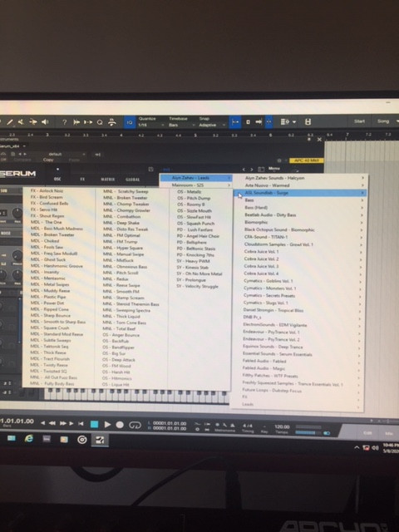Image resolution: width=399 pixels, height=532 pixels.
Task: Click the Copy button in the plugin header
Action: pyautogui.click(x=48, y=160)
